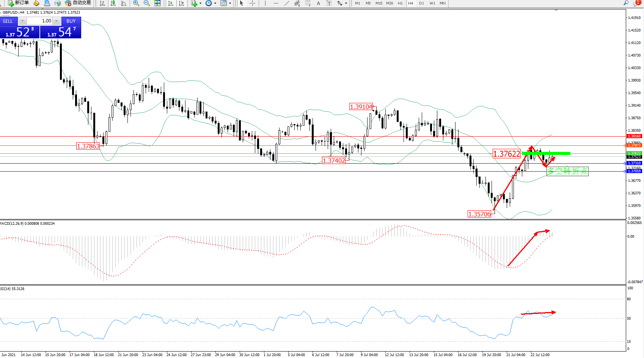The image size is (644, 358).
Task: Open the templates dropdown arrow
Action: [x=230, y=3]
